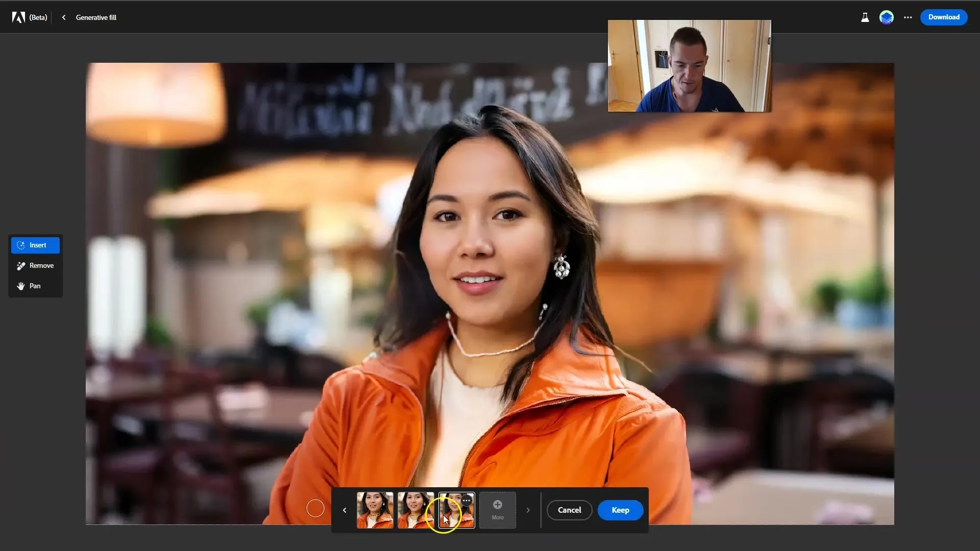Image resolution: width=980 pixels, height=551 pixels.
Task: Keep the selected generated variation
Action: pyautogui.click(x=620, y=510)
